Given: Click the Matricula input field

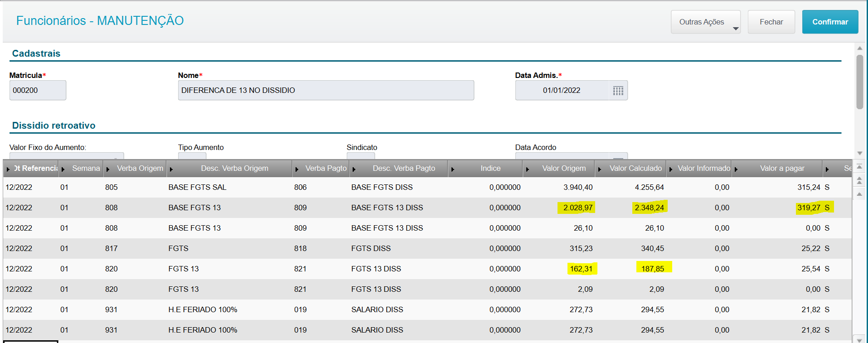Looking at the screenshot, I should point(38,90).
